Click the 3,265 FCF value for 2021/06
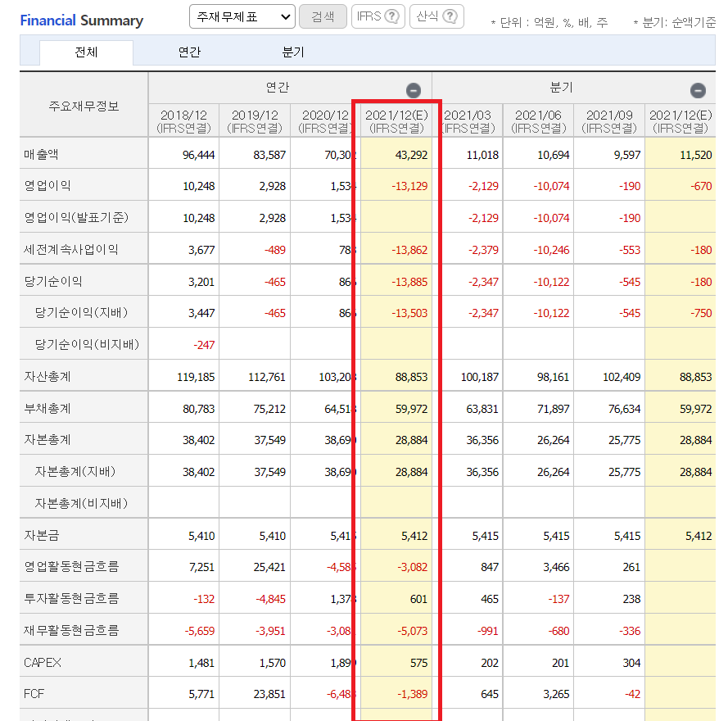 click(x=556, y=694)
